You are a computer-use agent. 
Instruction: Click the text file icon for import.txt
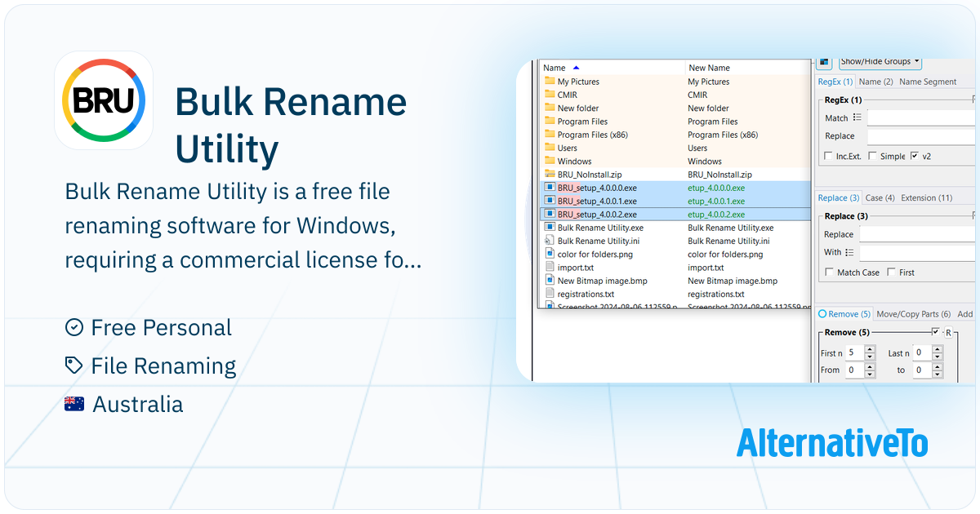tap(550, 267)
